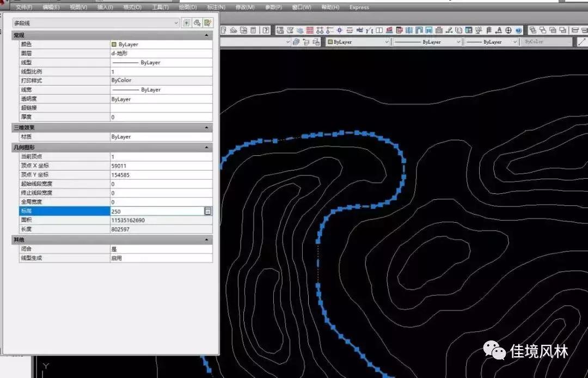
Task: Collapse the 常规 section header
Action: [x=206, y=35]
